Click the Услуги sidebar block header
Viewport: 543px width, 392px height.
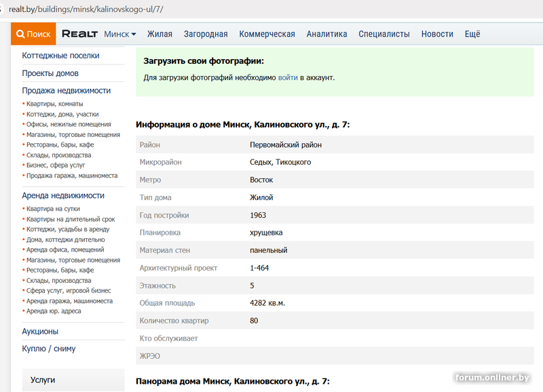tap(43, 380)
